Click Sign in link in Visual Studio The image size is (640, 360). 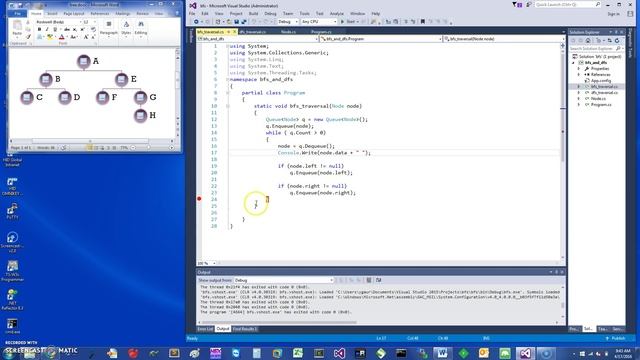613,14
